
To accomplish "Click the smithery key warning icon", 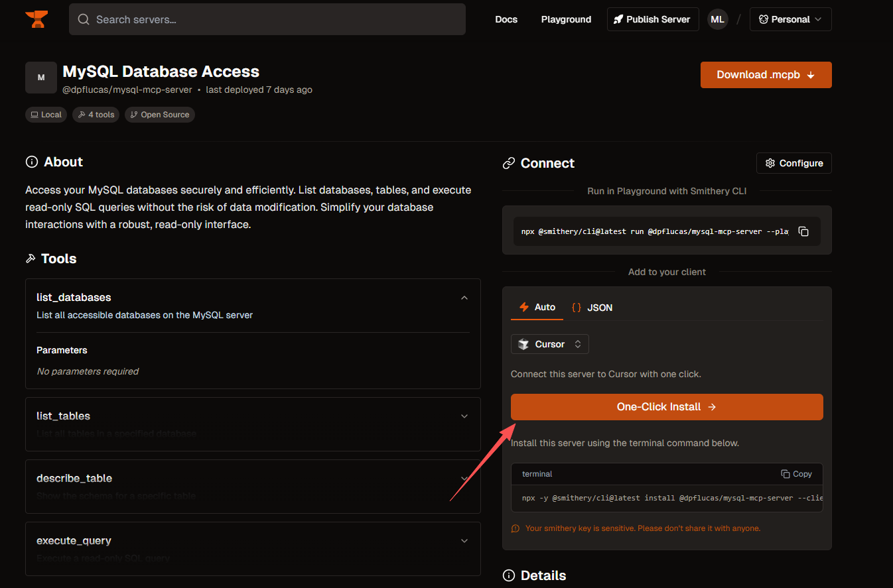I will click(515, 528).
